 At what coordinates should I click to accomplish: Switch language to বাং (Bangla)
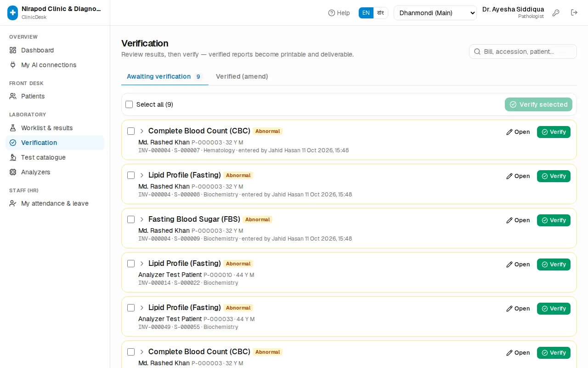pos(381,13)
